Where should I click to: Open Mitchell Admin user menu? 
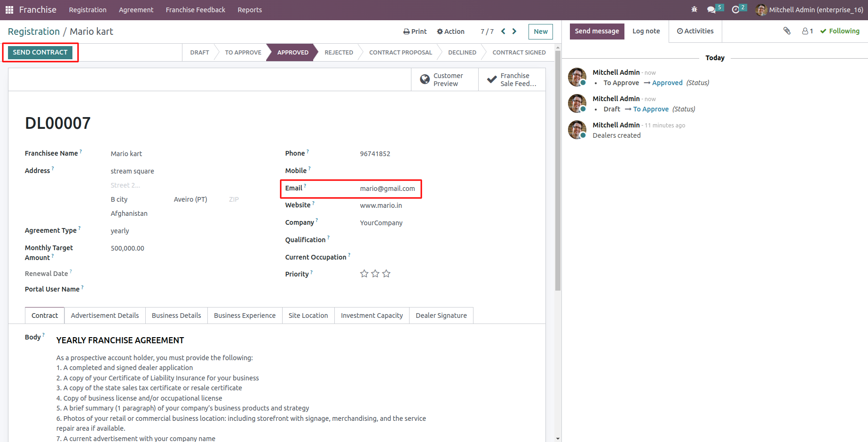[x=809, y=10]
